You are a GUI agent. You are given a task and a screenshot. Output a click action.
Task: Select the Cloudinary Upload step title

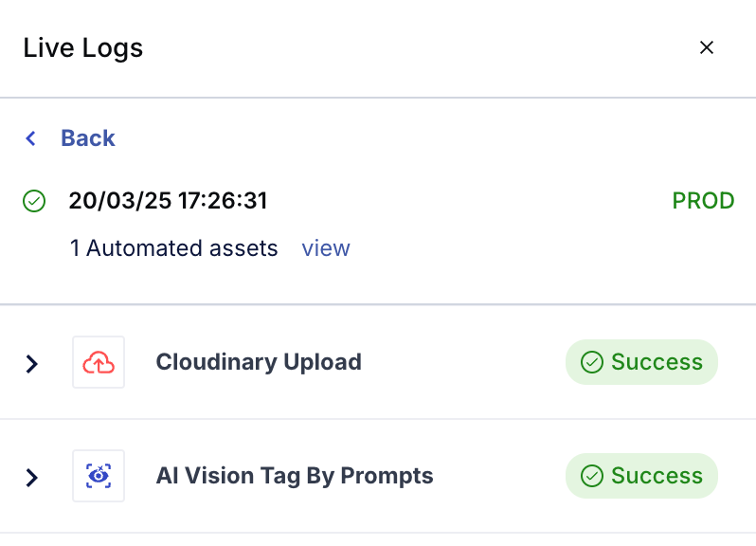[259, 362]
